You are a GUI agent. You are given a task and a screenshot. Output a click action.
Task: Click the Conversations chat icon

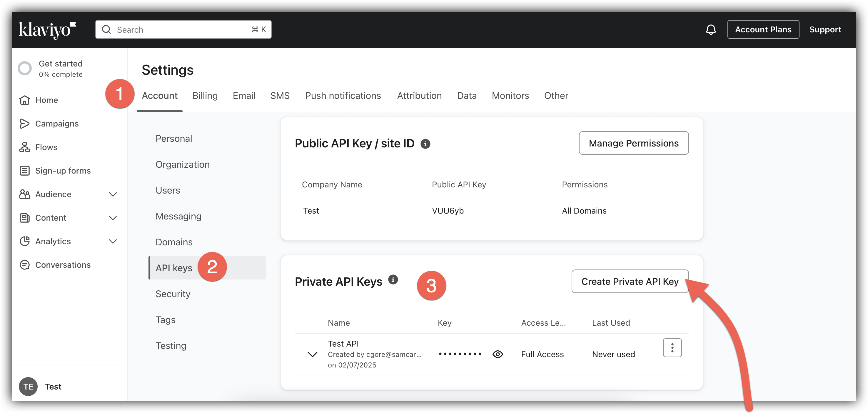(x=25, y=265)
